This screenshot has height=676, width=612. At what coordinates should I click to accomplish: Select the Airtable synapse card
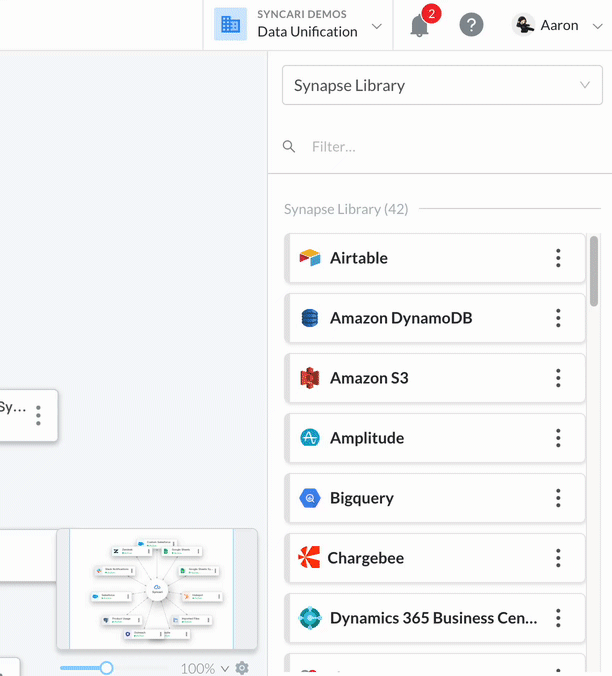pyautogui.click(x=435, y=258)
